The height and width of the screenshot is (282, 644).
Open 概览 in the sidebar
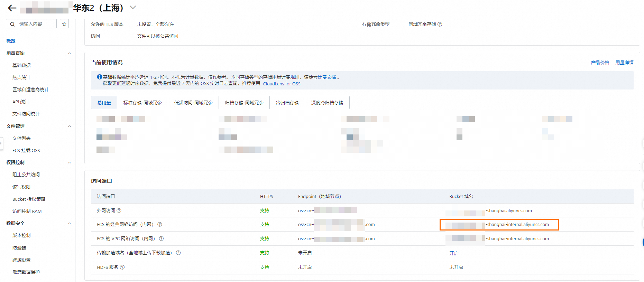click(x=11, y=41)
